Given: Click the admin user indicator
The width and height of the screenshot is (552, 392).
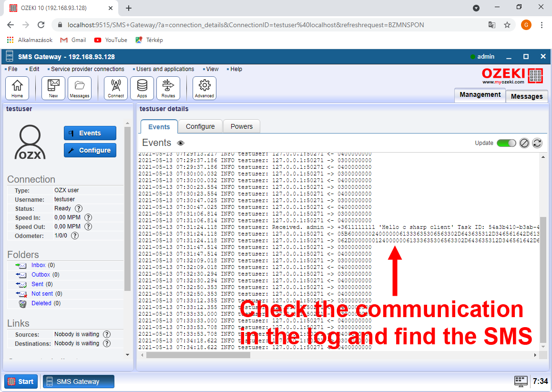Looking at the screenshot, I should tap(482, 57).
